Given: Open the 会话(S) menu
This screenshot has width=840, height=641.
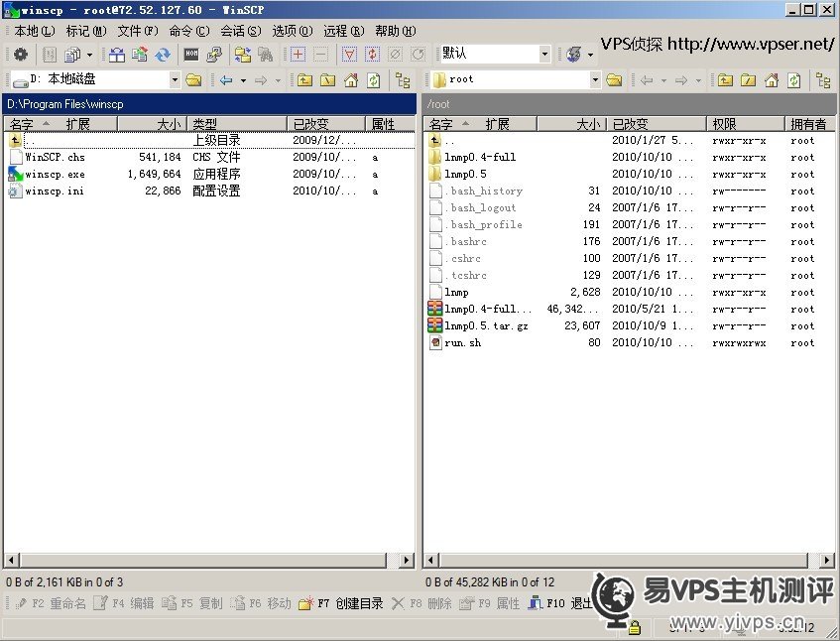Looking at the screenshot, I should 240,31.
